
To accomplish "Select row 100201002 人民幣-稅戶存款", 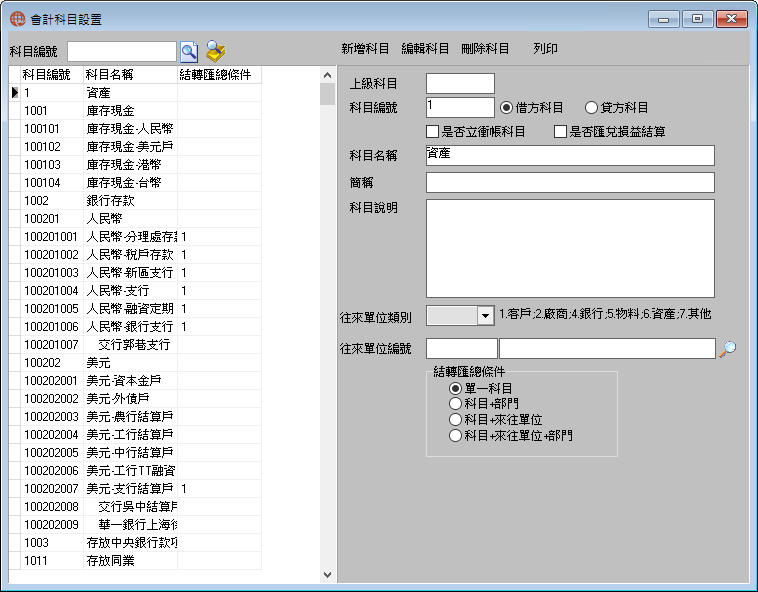I will pos(135,255).
